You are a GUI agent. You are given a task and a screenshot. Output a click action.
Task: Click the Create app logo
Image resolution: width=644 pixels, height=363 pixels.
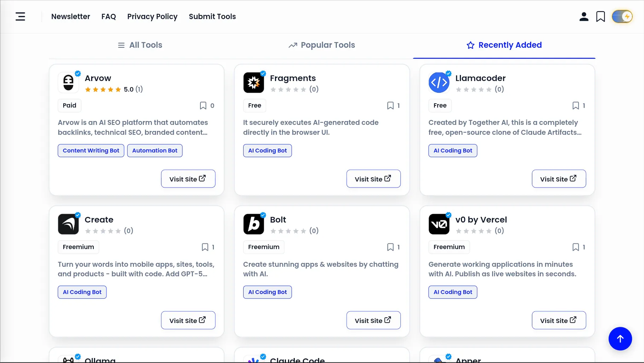(68, 224)
